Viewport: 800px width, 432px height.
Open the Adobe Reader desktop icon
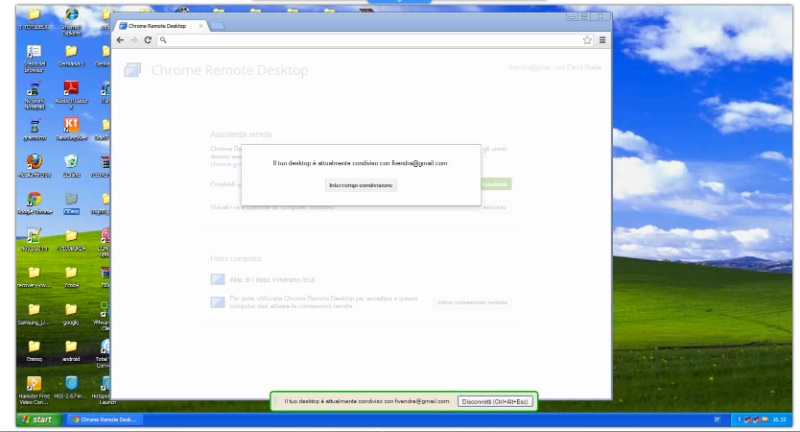tap(71, 91)
